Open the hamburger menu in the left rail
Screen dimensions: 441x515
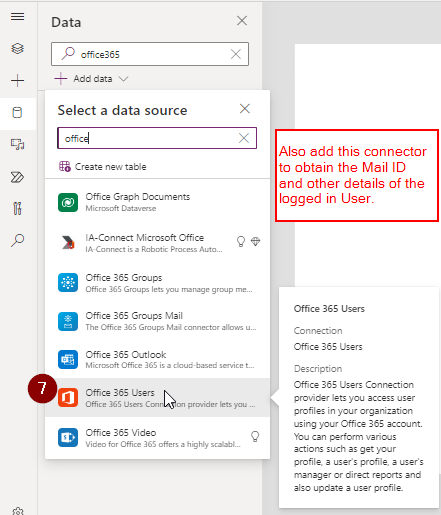coord(17,16)
